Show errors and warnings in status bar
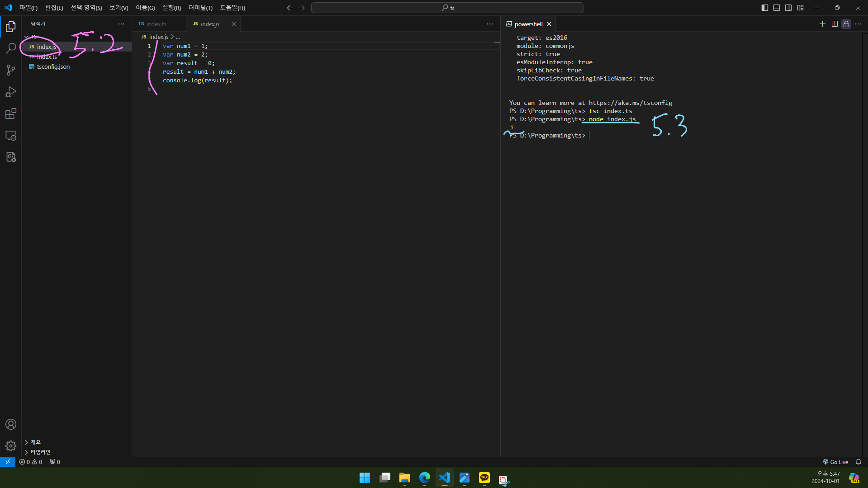This screenshot has width=868, height=488. [x=31, y=462]
